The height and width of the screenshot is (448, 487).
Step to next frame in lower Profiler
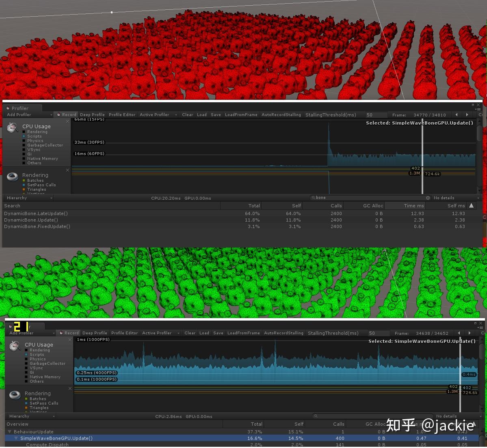(x=469, y=333)
